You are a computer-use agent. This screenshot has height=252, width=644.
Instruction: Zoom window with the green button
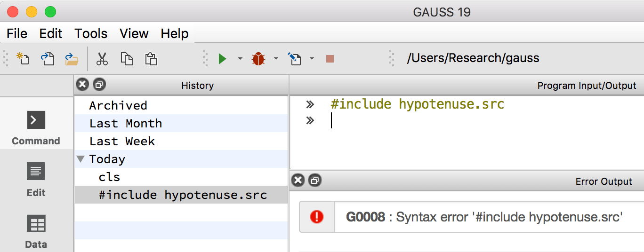click(50, 12)
